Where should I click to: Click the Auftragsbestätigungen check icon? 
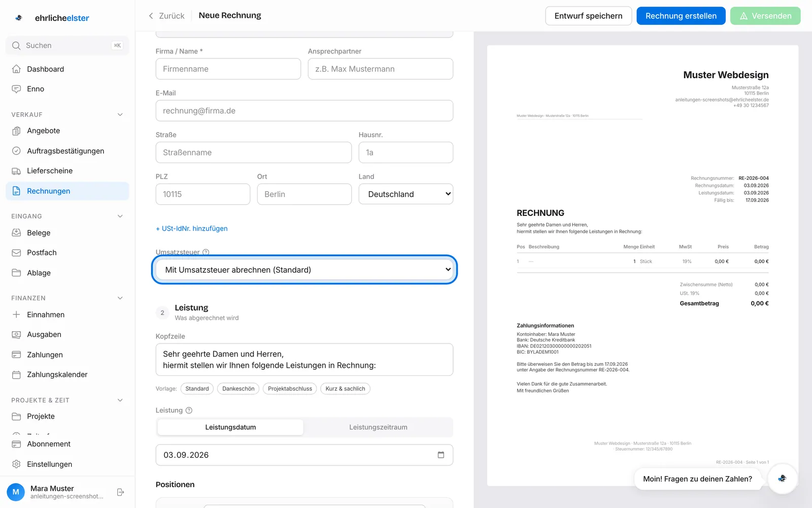coord(16,151)
